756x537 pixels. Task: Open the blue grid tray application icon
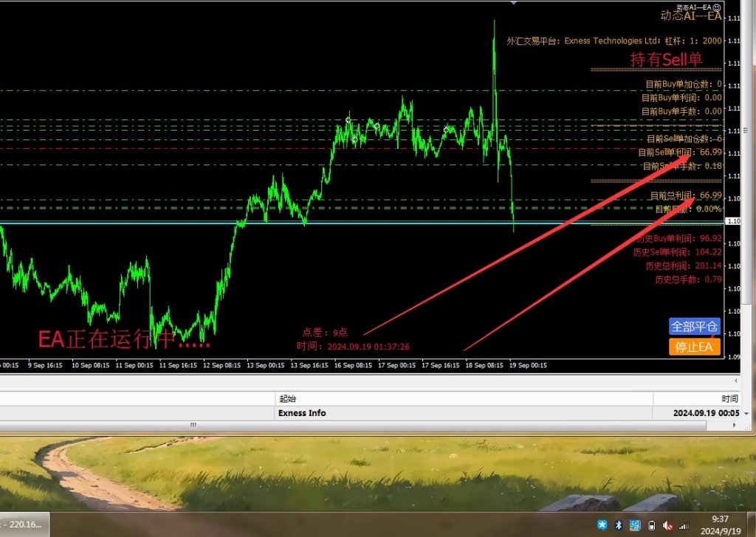point(635,525)
